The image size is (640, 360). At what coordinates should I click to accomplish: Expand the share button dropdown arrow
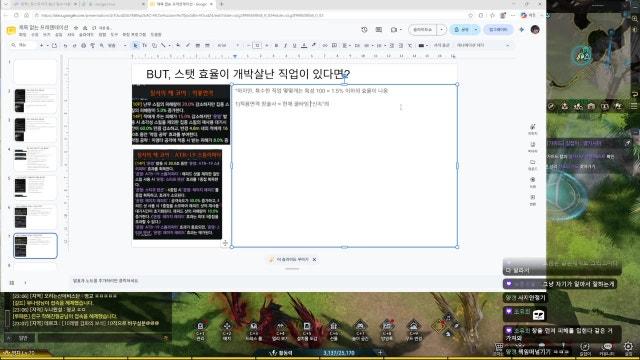click(x=476, y=30)
